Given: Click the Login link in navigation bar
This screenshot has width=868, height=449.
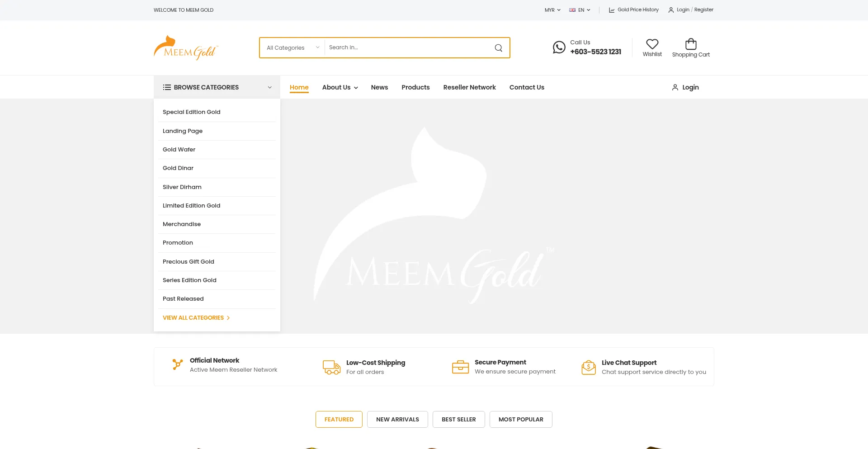Looking at the screenshot, I should [x=690, y=87].
